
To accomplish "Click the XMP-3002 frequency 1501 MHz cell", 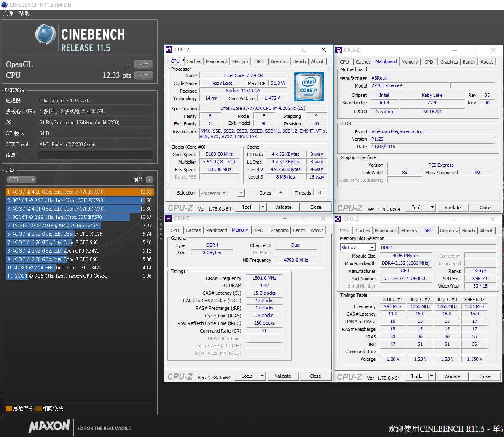I will pyautogui.click(x=475, y=306).
